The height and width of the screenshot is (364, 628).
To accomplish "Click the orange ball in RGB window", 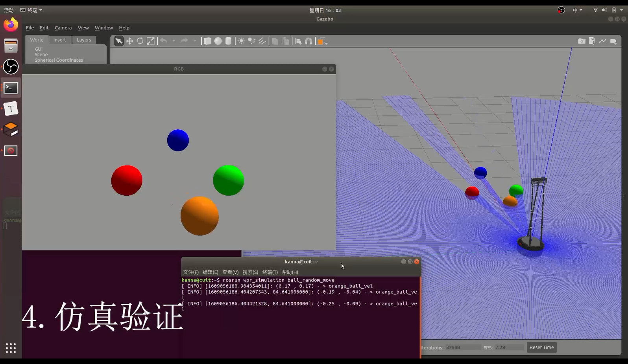I will click(199, 216).
